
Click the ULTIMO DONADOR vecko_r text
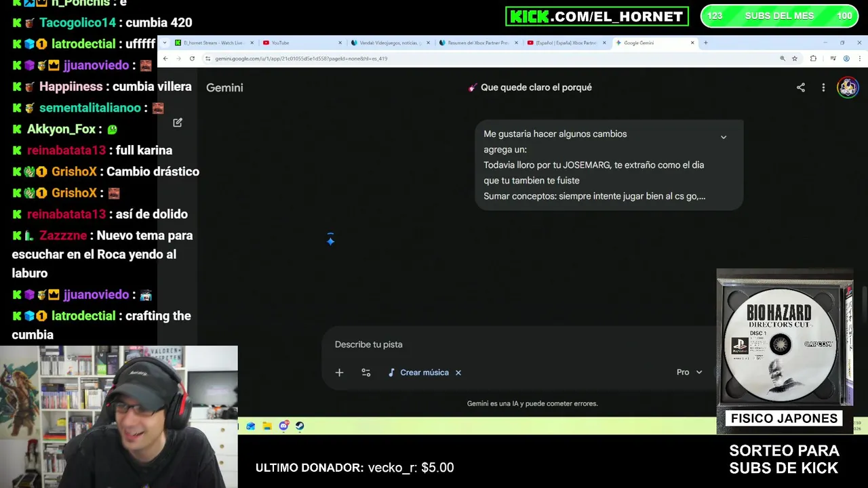point(355,468)
